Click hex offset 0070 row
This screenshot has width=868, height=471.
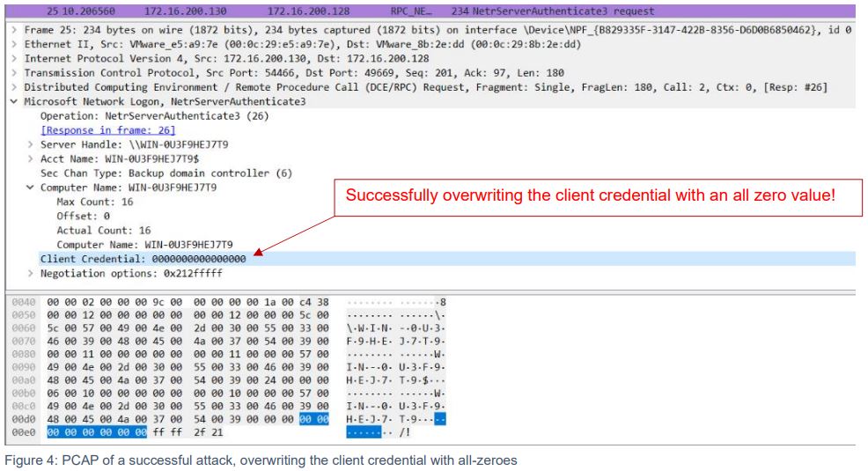click(24, 341)
